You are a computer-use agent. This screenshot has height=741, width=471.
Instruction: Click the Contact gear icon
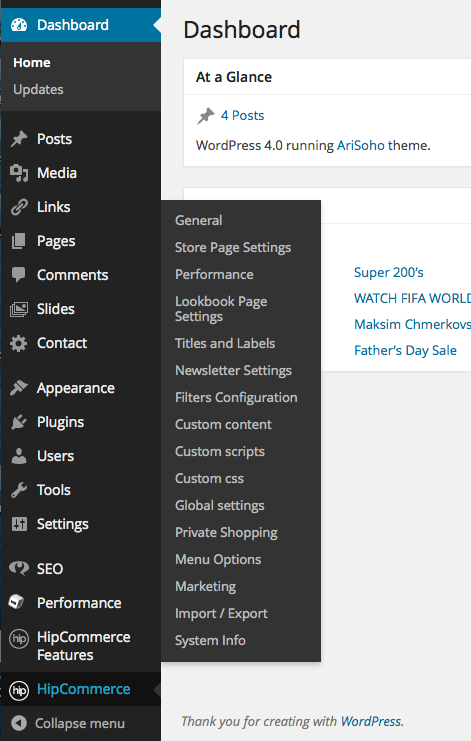click(x=19, y=343)
